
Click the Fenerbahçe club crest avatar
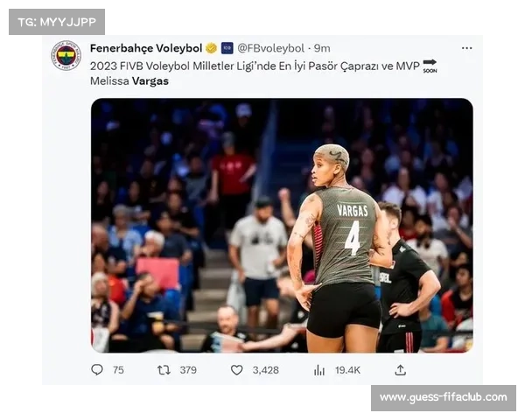[66, 56]
